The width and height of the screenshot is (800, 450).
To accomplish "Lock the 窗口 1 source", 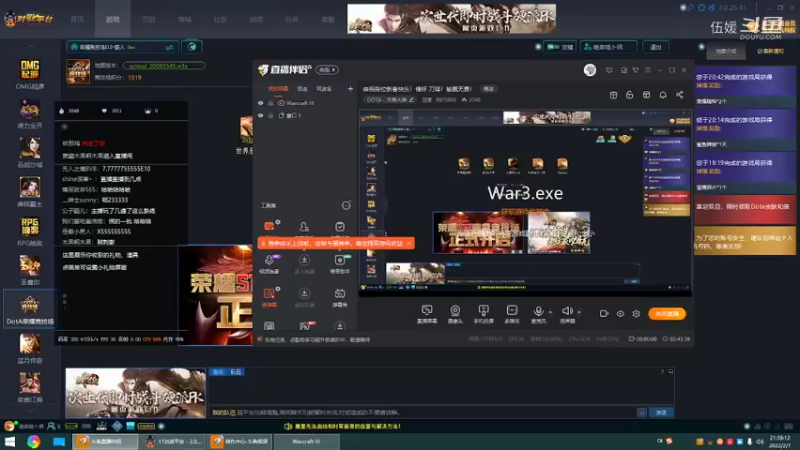I will (271, 115).
